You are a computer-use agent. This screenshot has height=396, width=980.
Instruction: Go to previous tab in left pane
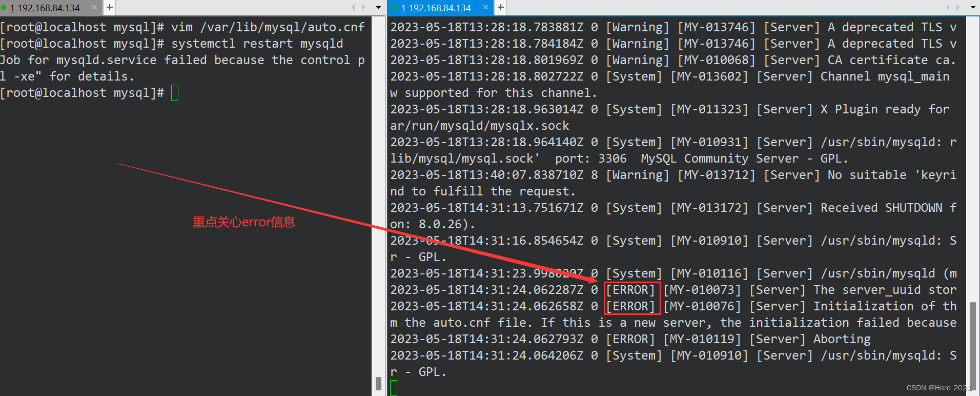(353, 7)
